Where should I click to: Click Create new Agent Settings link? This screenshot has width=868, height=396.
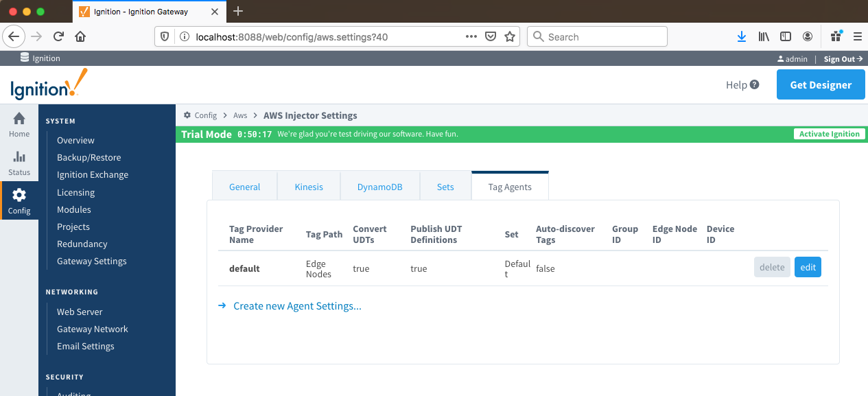click(297, 306)
